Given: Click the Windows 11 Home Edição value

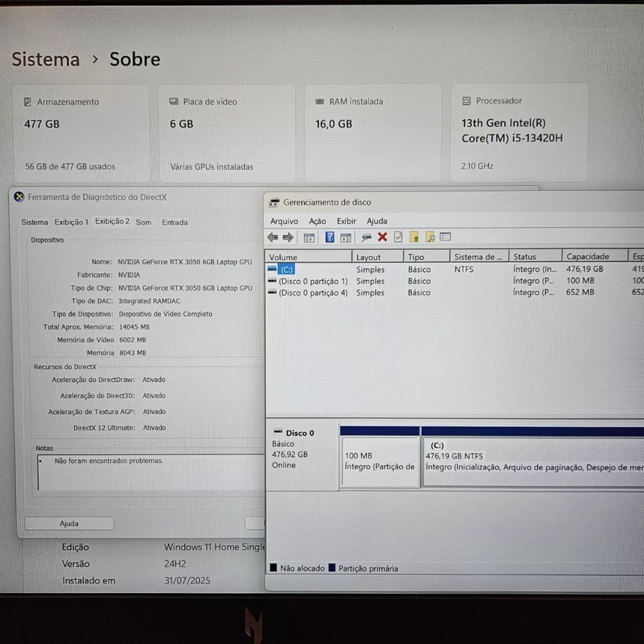Looking at the screenshot, I should click(x=214, y=547).
